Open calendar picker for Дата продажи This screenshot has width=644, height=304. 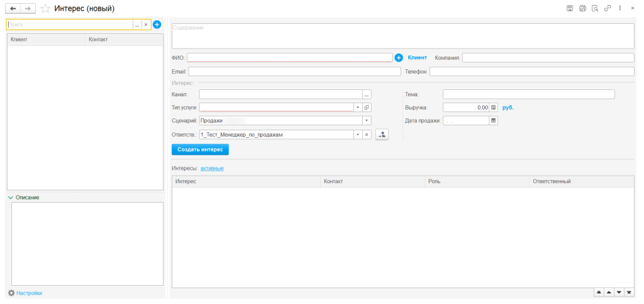494,121
